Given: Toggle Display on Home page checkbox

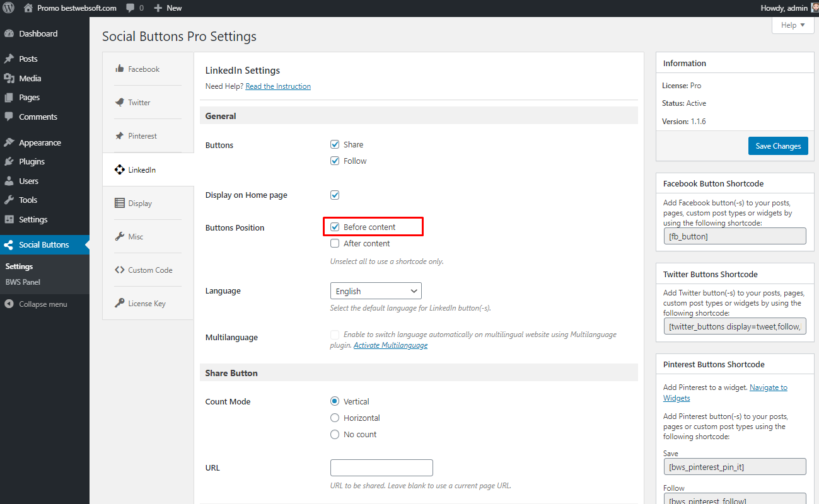Looking at the screenshot, I should (x=335, y=195).
